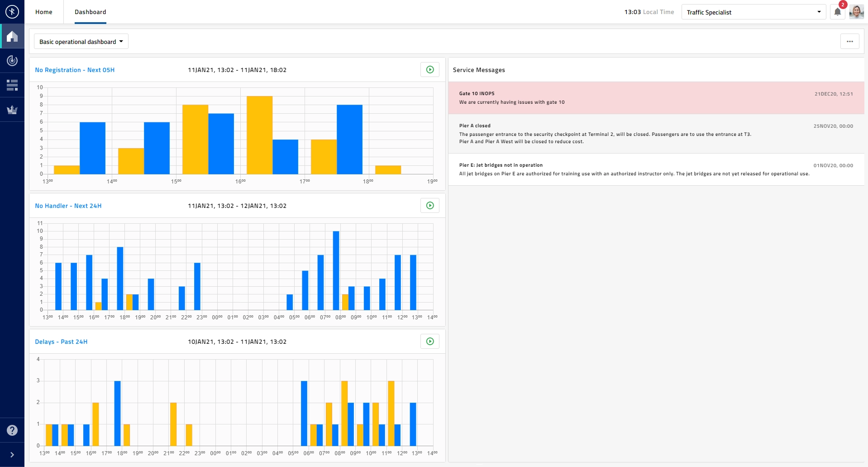The height and width of the screenshot is (467, 868).
Task: Click the No Handler date range ending 12JAN21, 13:02
Action: click(237, 206)
